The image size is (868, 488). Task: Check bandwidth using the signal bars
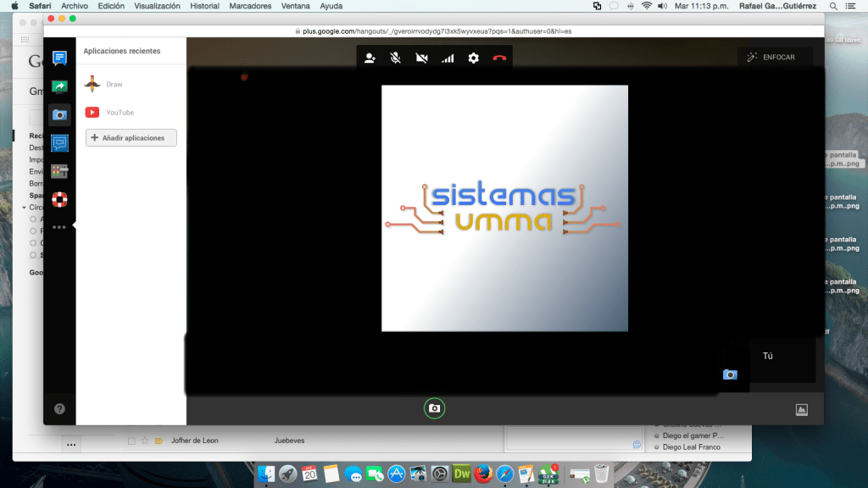(448, 58)
